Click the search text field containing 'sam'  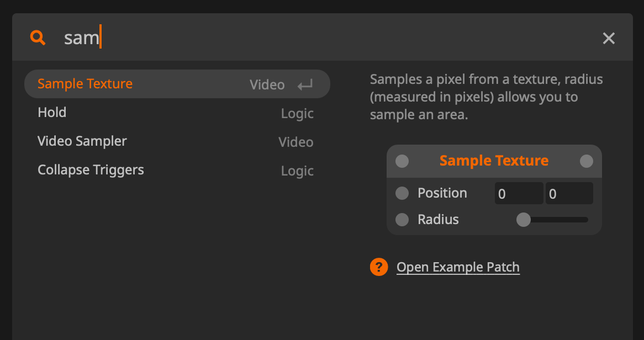[331, 38]
